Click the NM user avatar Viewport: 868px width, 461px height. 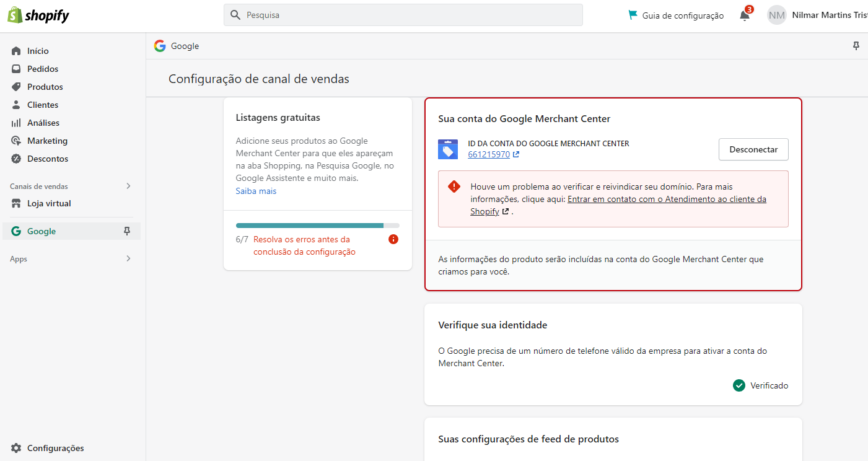(x=777, y=15)
